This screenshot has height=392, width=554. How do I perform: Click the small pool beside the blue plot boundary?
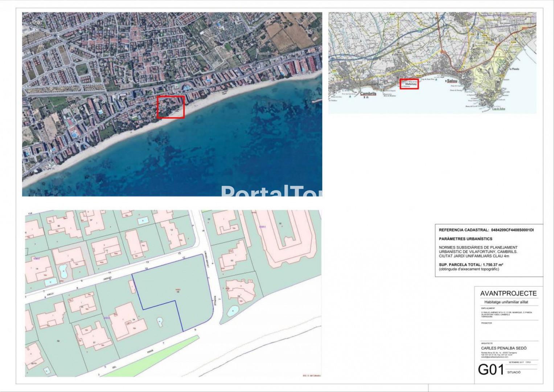click(x=160, y=322)
